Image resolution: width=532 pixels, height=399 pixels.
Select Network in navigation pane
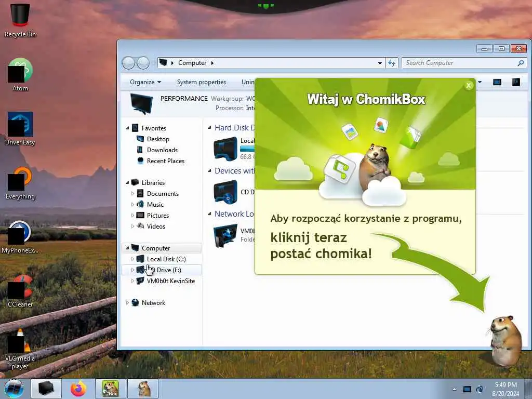pos(153,303)
